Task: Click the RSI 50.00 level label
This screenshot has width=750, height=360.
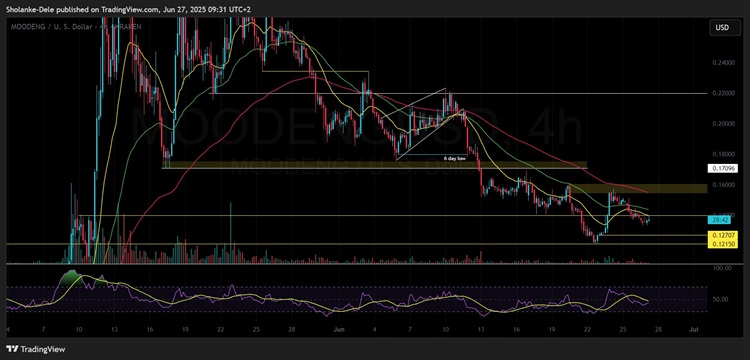Action: [722, 299]
